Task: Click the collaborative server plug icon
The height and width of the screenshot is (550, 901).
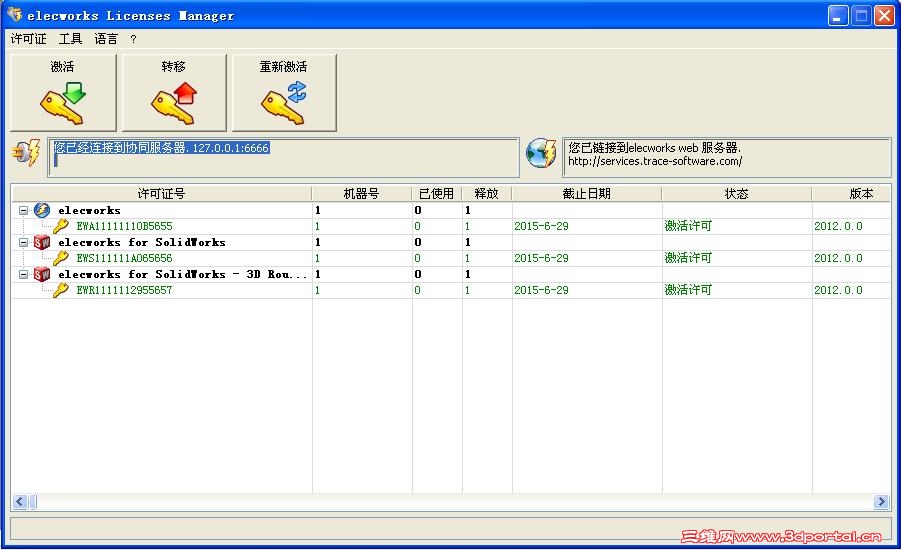Action: (x=26, y=153)
